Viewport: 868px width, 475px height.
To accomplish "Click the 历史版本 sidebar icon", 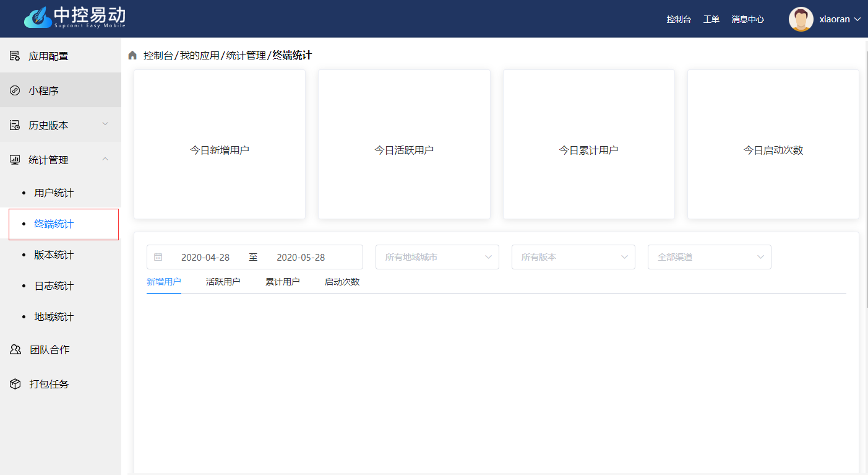I will point(15,125).
